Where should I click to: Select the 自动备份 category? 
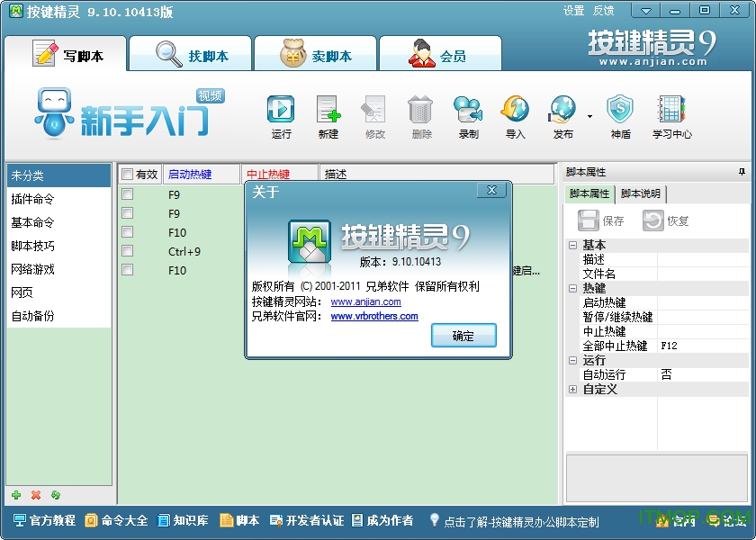[x=58, y=316]
